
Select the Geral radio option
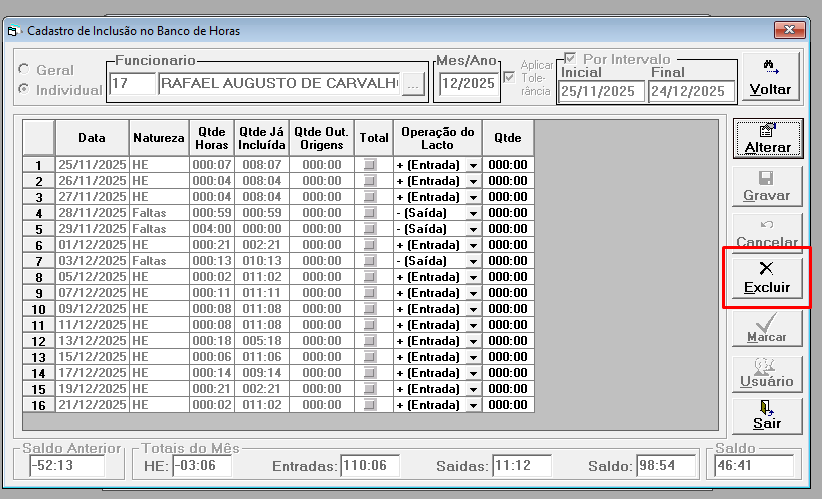click(x=24, y=69)
